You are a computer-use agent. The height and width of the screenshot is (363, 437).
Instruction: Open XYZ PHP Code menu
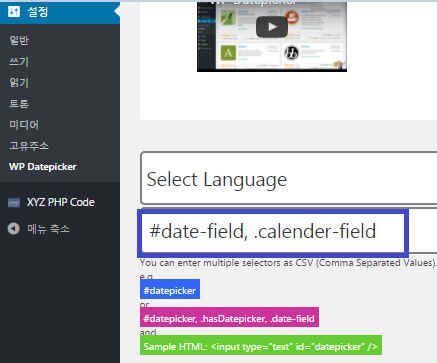point(61,202)
